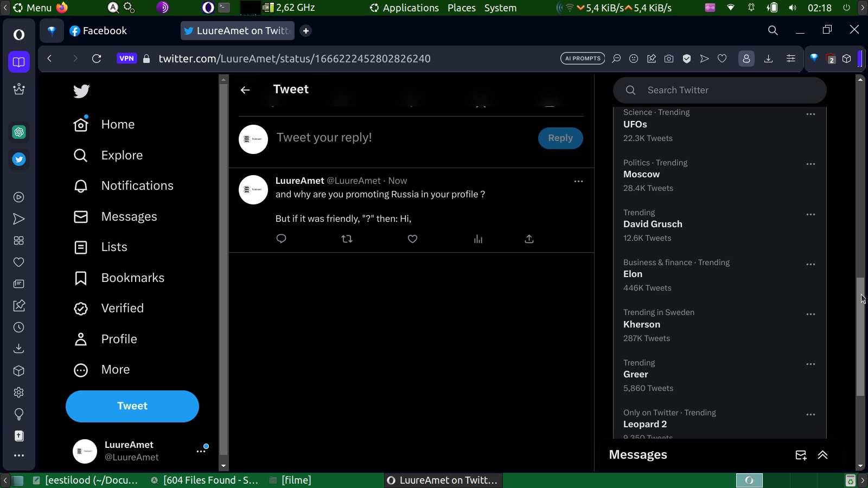Open browser downloads from toolbar

tap(768, 59)
